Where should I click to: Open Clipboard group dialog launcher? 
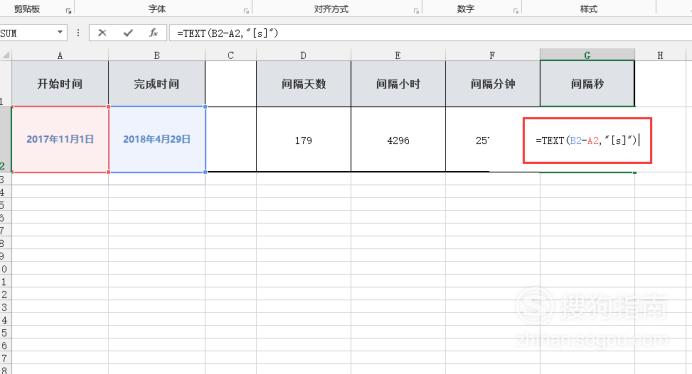pos(68,11)
